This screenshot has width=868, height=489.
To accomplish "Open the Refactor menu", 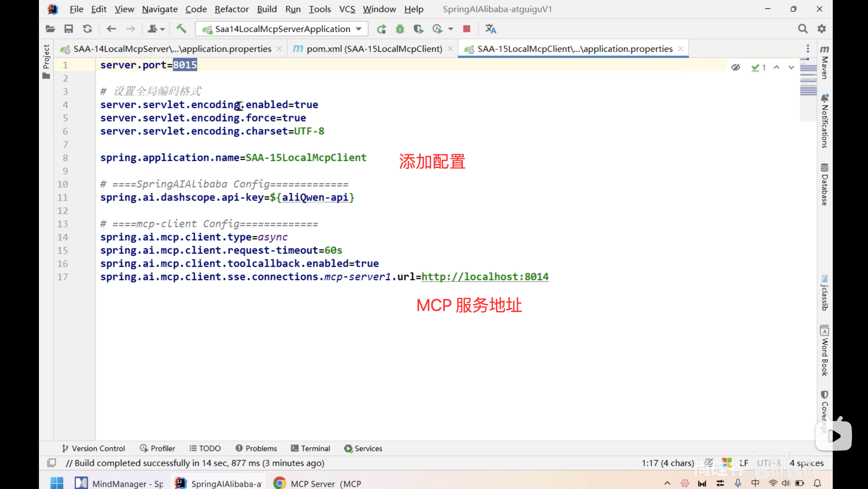I will coord(232,9).
